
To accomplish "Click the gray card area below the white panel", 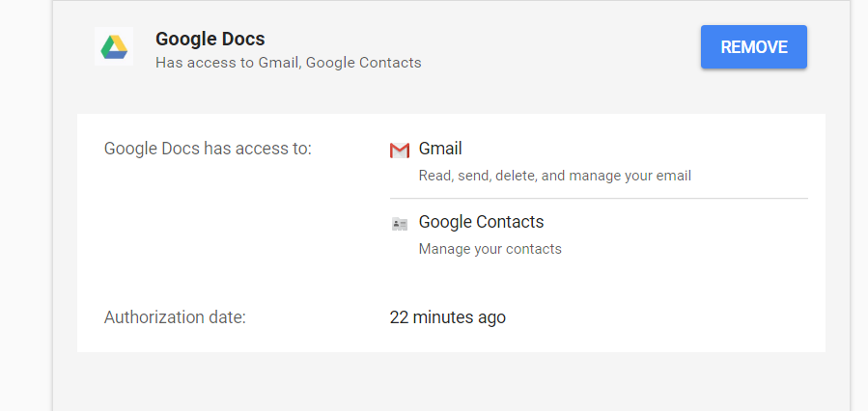I will click(451, 382).
